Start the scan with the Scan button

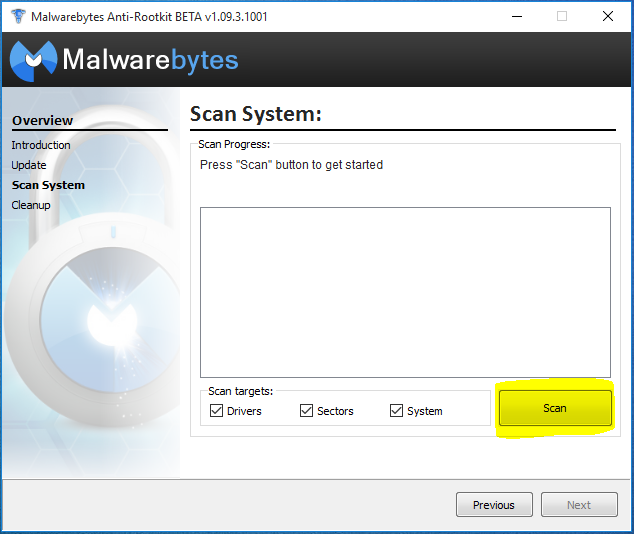tap(555, 408)
